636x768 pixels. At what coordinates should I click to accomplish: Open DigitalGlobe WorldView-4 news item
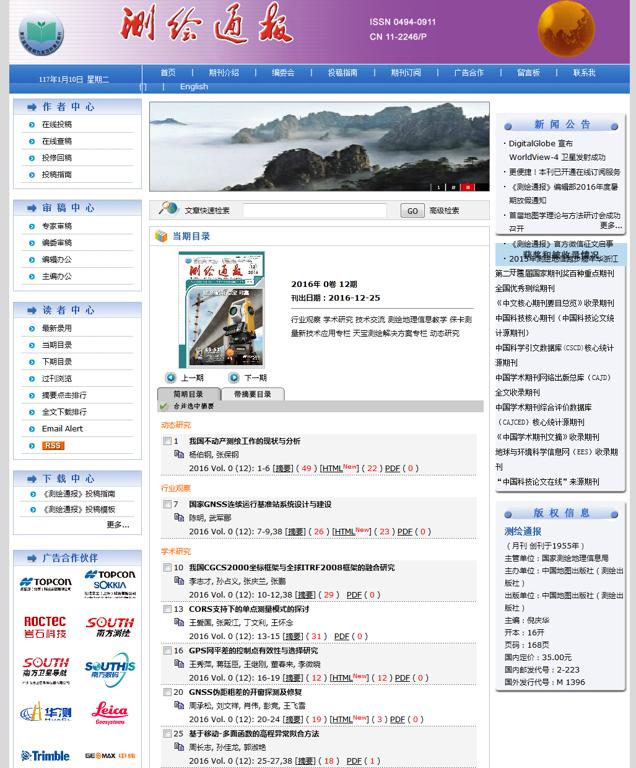coord(557,150)
